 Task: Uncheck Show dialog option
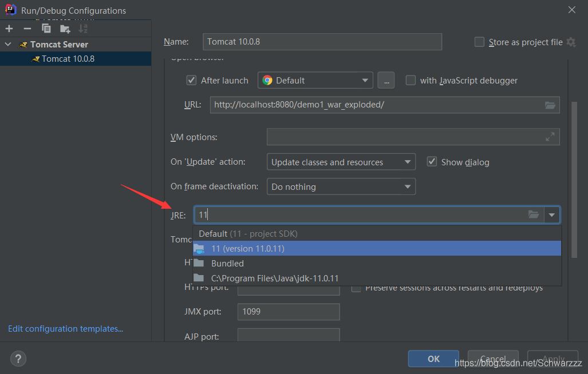[432, 162]
